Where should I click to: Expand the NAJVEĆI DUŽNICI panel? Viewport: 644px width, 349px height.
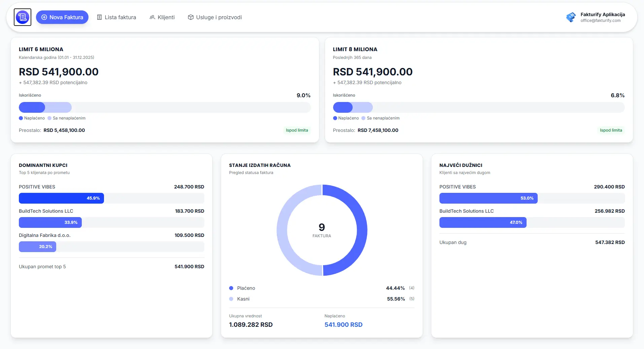click(x=461, y=165)
